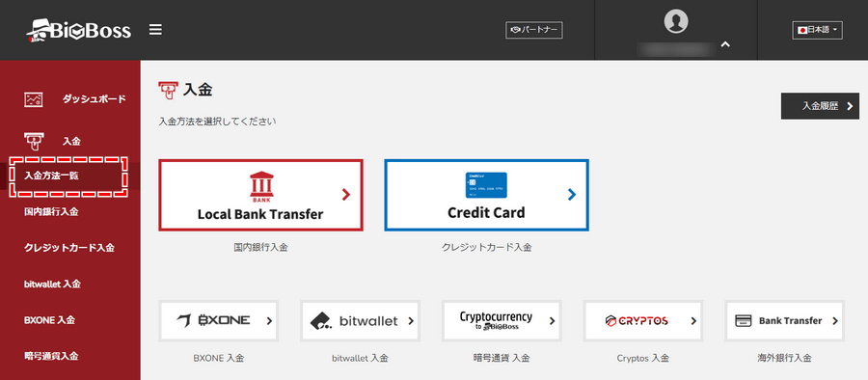This screenshot has height=380, width=868.
Task: Open the hamburger menu
Action: [x=155, y=29]
